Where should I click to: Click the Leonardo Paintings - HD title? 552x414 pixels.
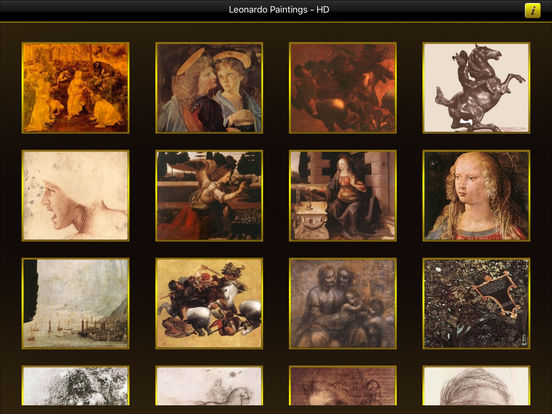click(279, 10)
